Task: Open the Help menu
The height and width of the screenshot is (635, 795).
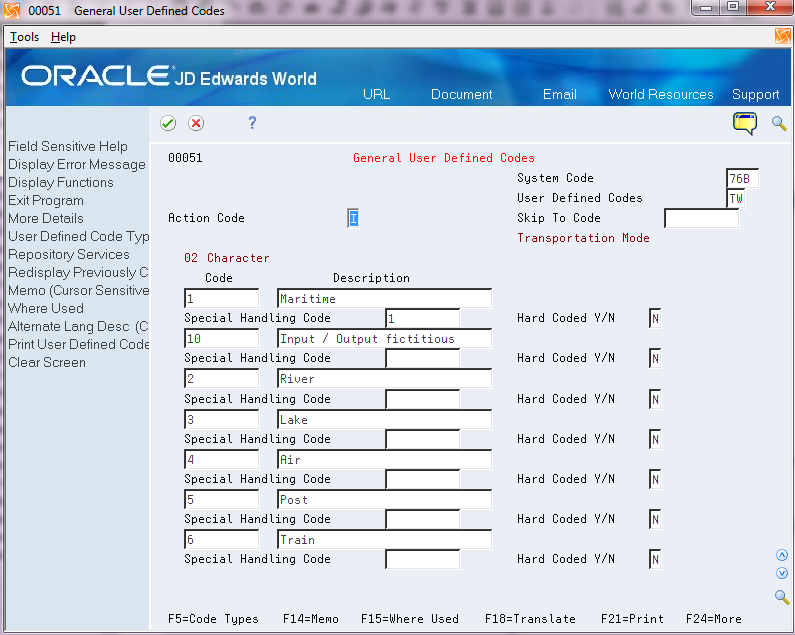Action: click(x=63, y=37)
